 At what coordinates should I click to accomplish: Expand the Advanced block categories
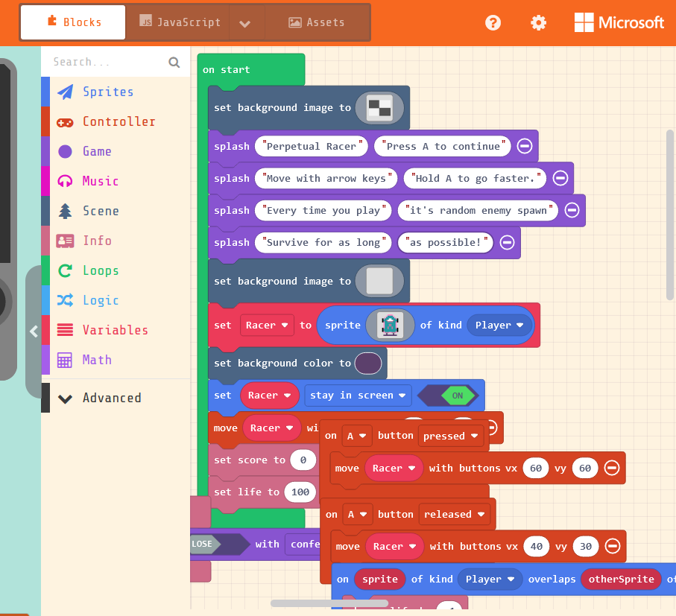coord(116,398)
